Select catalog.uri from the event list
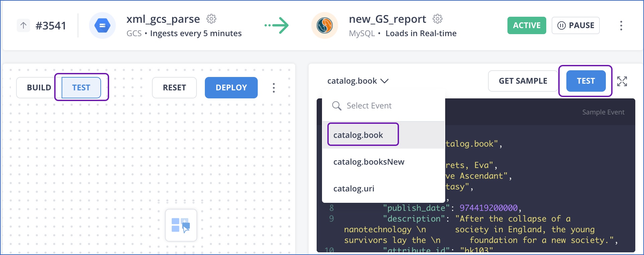The height and width of the screenshot is (255, 644). pos(384,189)
